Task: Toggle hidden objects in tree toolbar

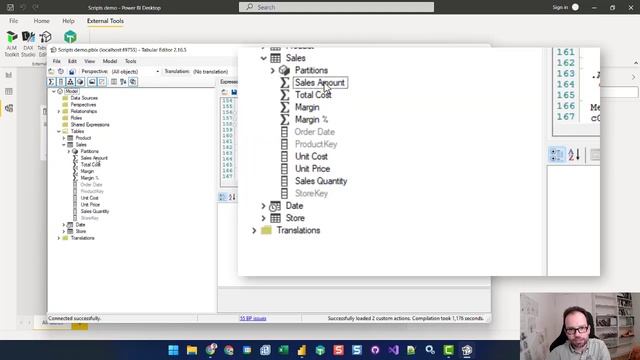Action: tap(102, 82)
